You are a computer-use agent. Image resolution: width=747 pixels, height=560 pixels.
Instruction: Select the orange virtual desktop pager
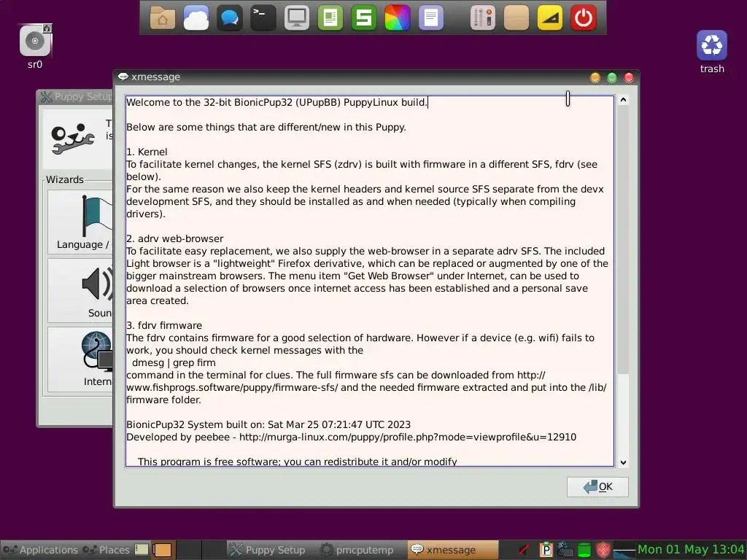coord(162,550)
